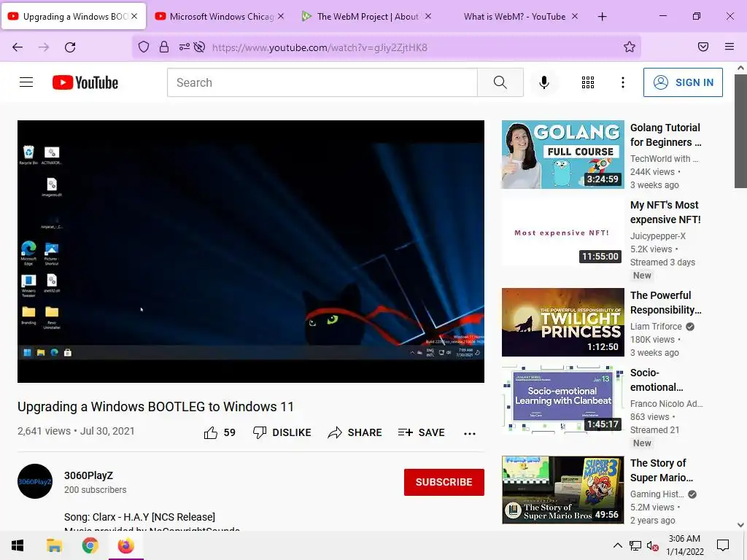
Task: Open site permissions icon in address bar
Action: coord(184,47)
